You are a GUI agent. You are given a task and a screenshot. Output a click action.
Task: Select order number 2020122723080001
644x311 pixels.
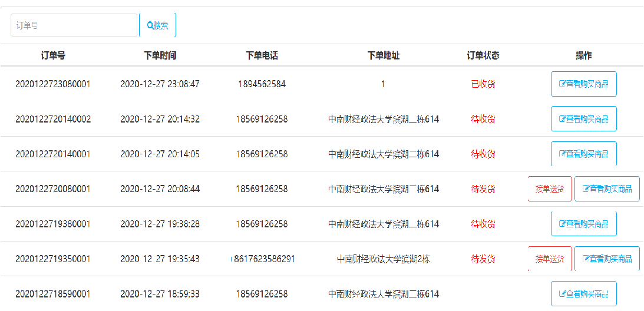53,84
